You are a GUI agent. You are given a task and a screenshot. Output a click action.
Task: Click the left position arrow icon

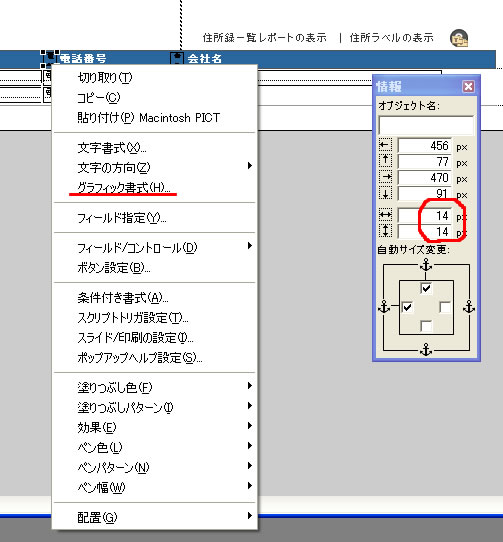[x=385, y=145]
